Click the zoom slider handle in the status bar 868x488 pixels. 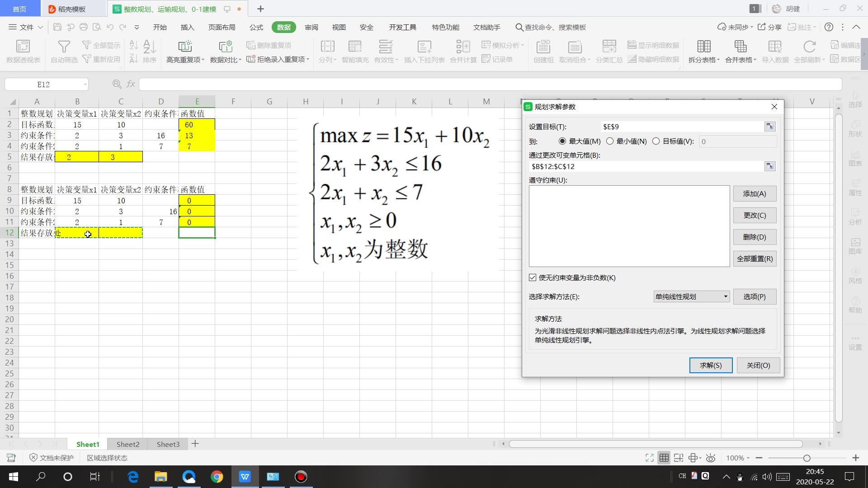coord(807,458)
